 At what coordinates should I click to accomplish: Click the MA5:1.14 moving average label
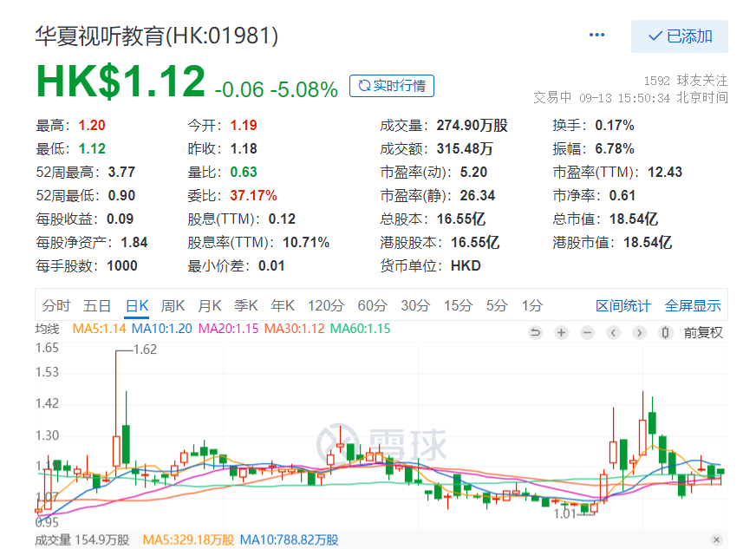click(x=99, y=329)
